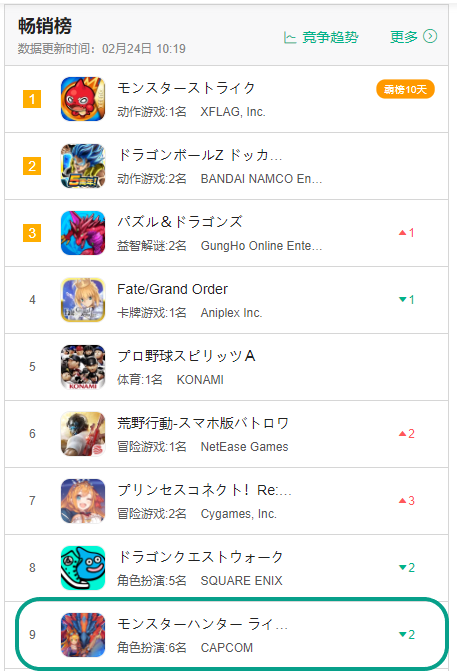457x671 pixels.
Task: Click the up 3 rank change indicator
Action: [407, 501]
